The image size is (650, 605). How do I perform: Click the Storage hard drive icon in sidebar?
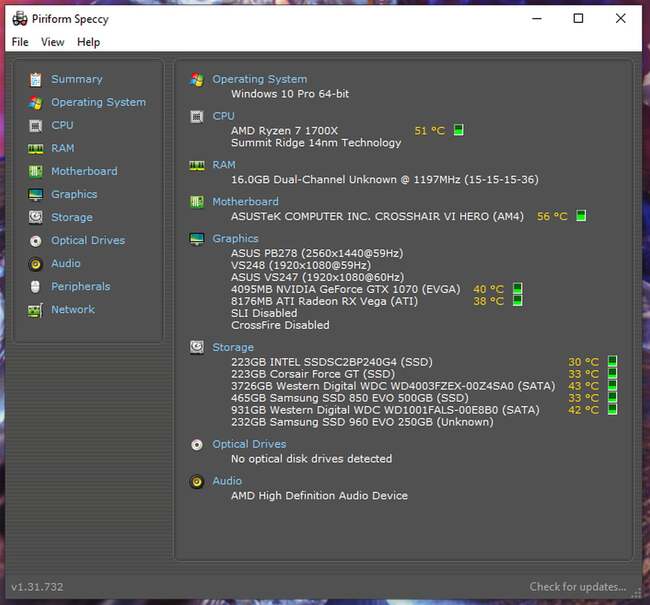tap(36, 217)
